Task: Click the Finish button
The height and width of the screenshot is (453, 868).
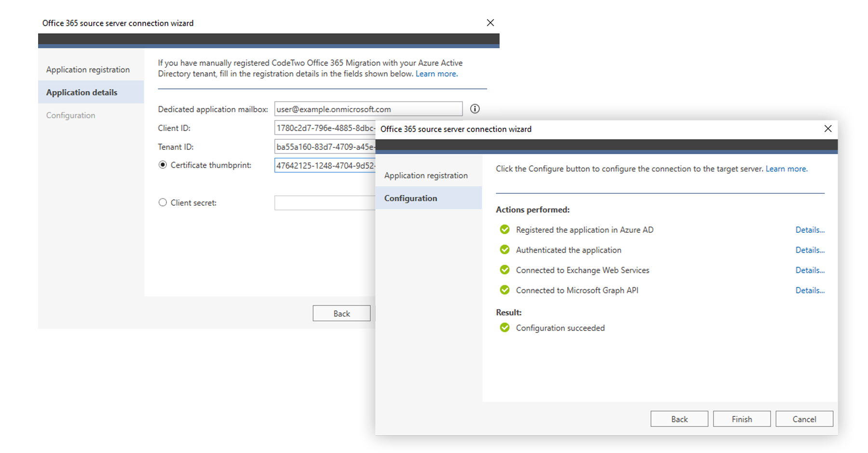Action: [x=742, y=419]
